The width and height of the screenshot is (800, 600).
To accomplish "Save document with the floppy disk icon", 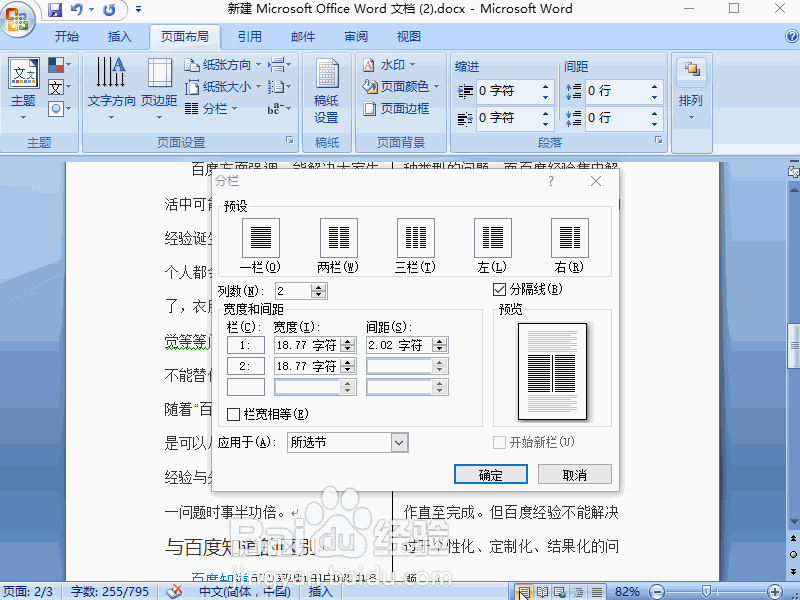I will point(55,9).
